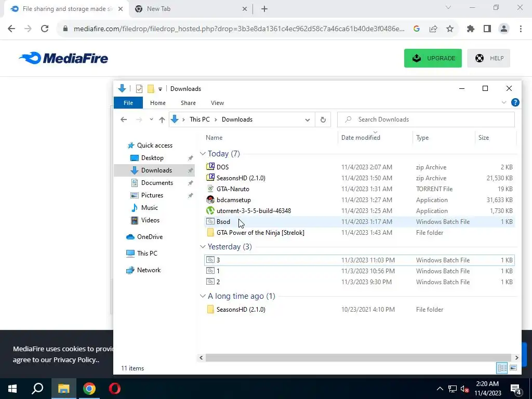532x399 pixels.
Task: Open the Chrome extensions puzzle icon
Action: tap(471, 29)
